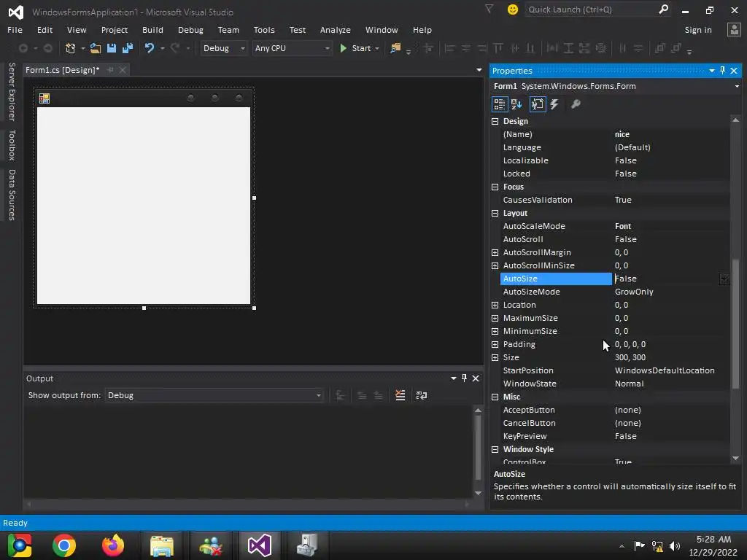The width and height of the screenshot is (747, 560).
Task: Open the AutoSize value dropdown arrow
Action: (x=724, y=279)
